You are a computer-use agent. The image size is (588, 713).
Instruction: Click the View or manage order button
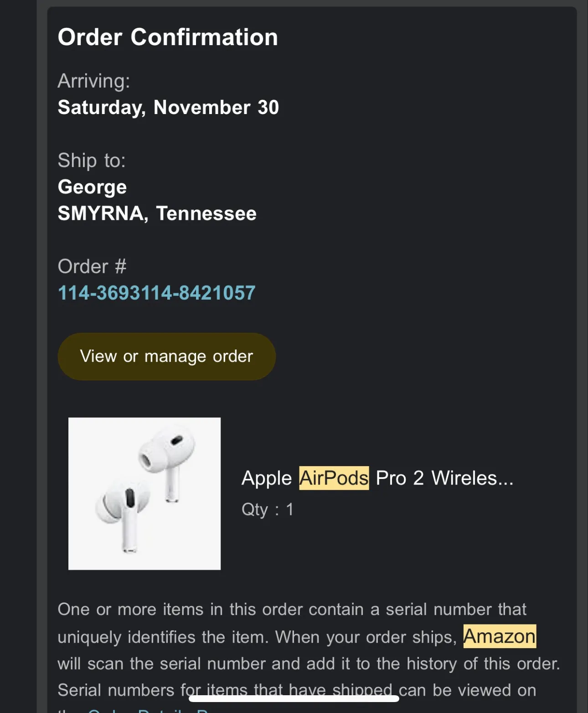166,356
